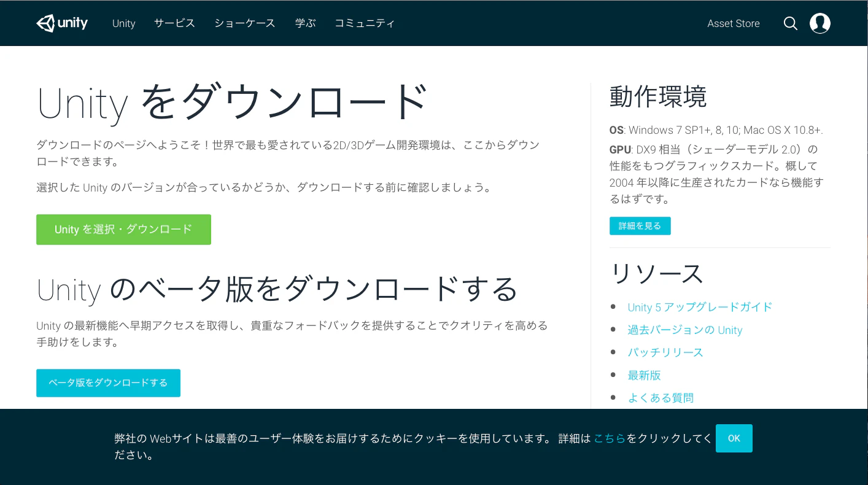Image resolution: width=868 pixels, height=485 pixels.
Task: Open Unity 5 アップグレードガイド link
Action: (x=700, y=307)
